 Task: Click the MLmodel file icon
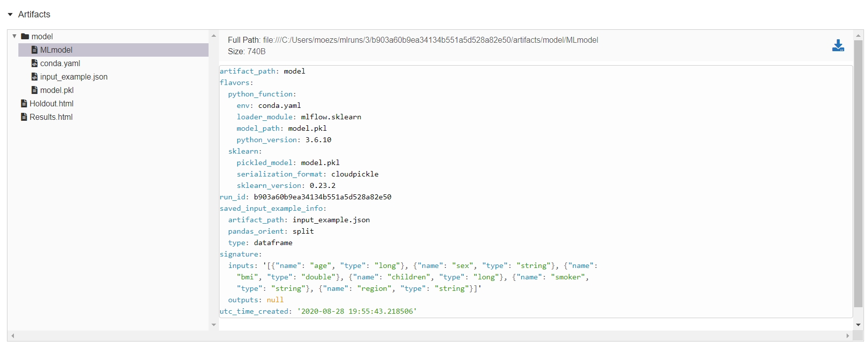(x=34, y=50)
